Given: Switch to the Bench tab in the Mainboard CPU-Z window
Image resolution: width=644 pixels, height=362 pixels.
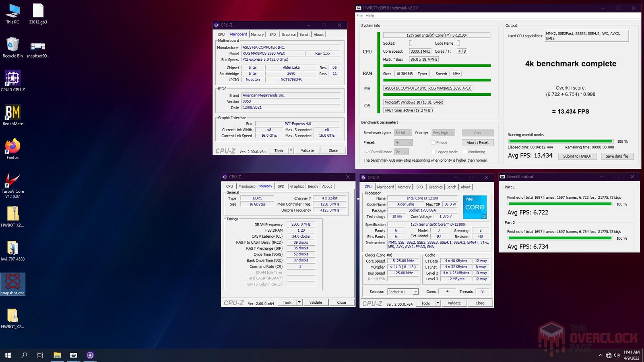Looking at the screenshot, I should pos(304,35).
